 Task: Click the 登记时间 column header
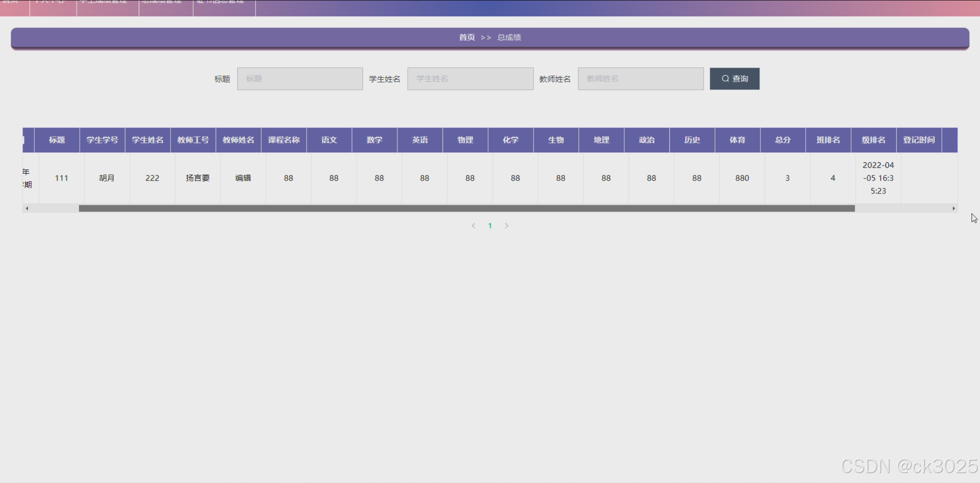point(918,140)
